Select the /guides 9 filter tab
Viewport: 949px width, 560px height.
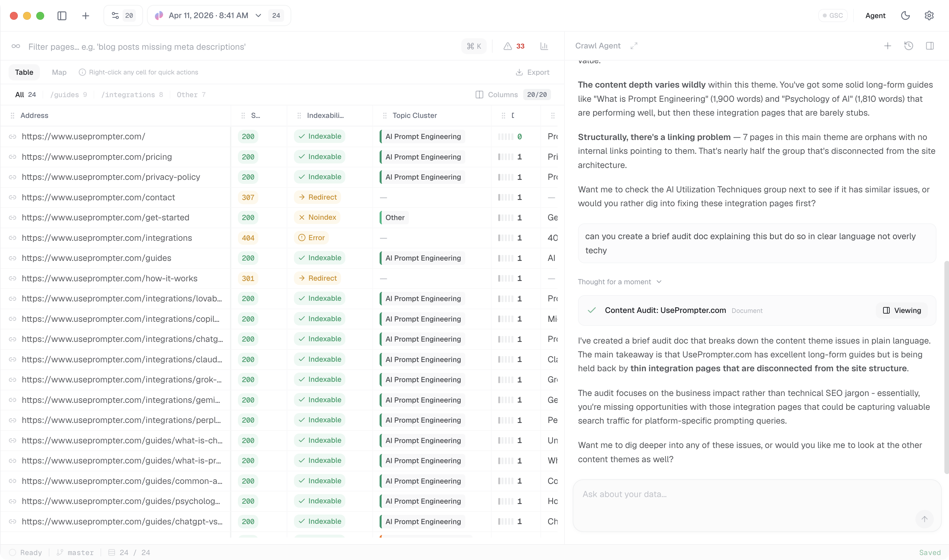click(69, 94)
